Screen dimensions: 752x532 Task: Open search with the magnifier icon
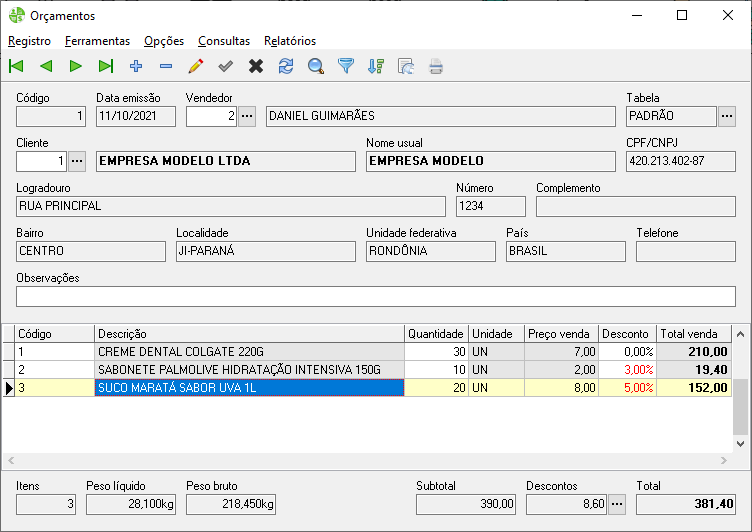click(316, 67)
